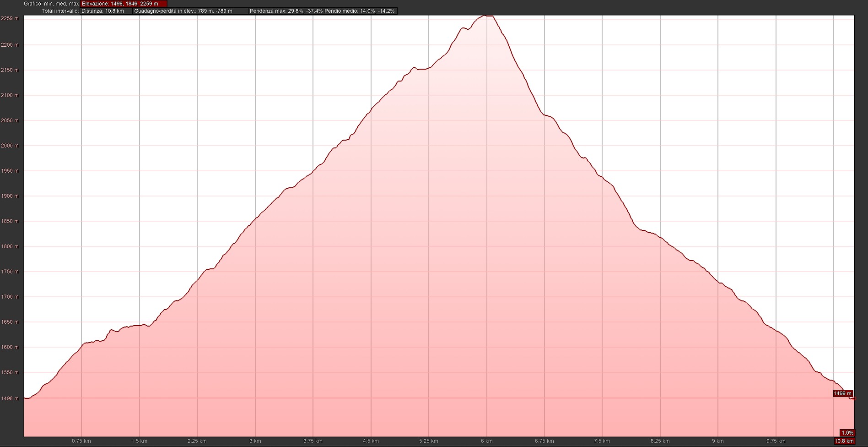Click the 10.8 km distance cursor label

844,442
